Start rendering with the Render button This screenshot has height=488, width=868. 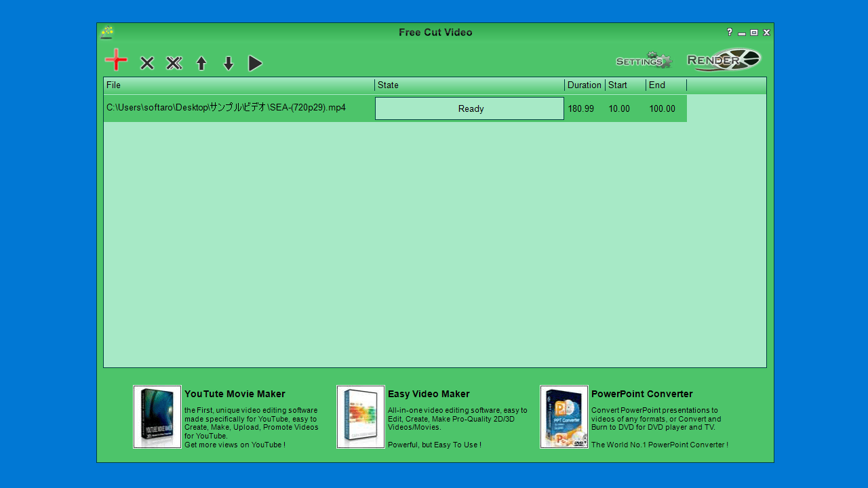click(724, 60)
